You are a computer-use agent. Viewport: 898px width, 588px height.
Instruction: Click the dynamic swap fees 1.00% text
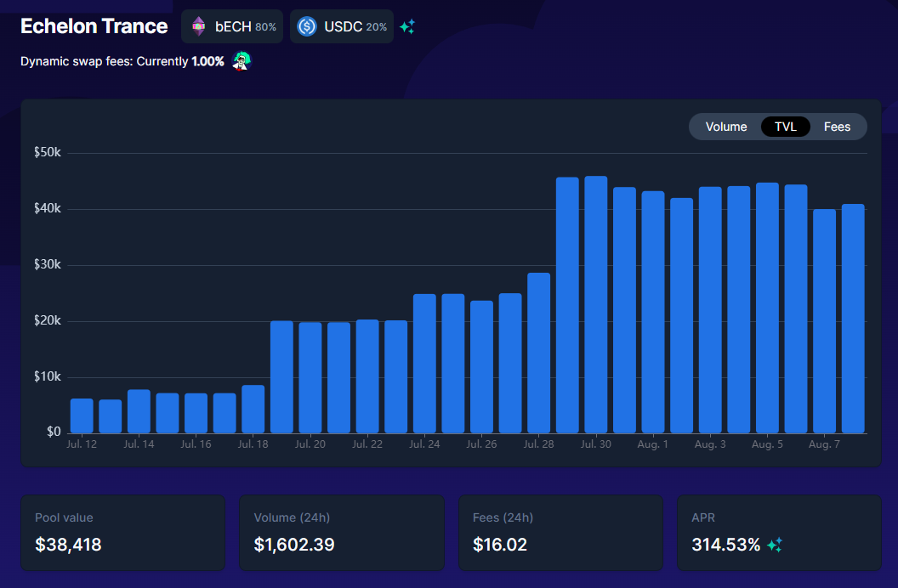tap(122, 61)
